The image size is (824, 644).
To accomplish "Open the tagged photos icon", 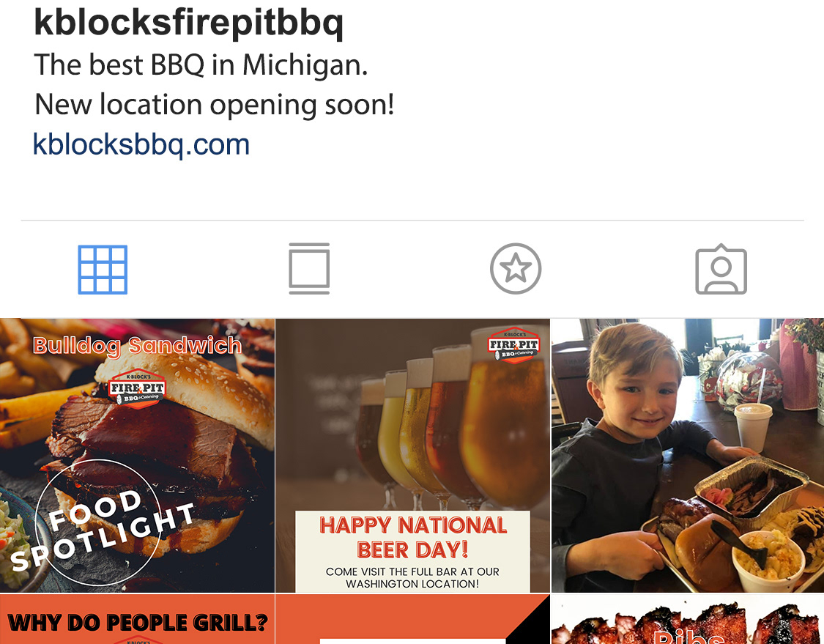I will coord(721,269).
